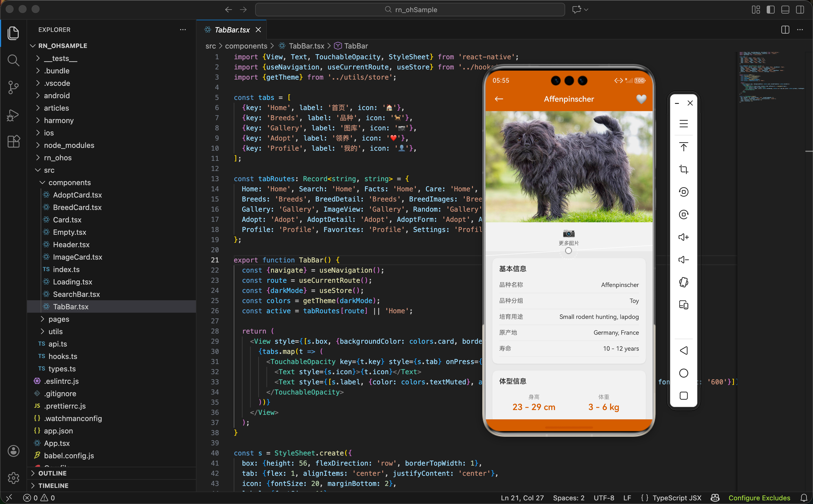Toggle the primary side bar layout
813x504 pixels.
point(770,10)
